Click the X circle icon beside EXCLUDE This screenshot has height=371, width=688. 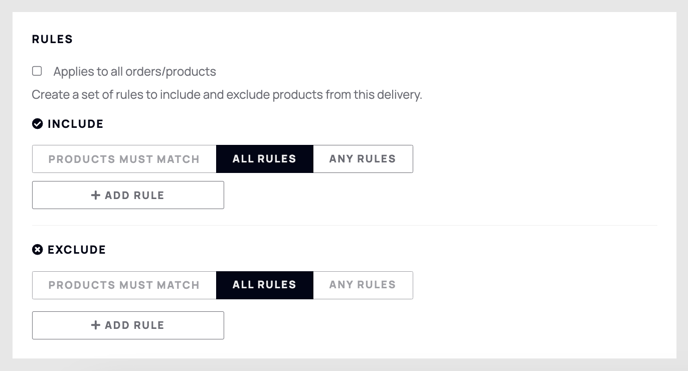[x=37, y=250]
